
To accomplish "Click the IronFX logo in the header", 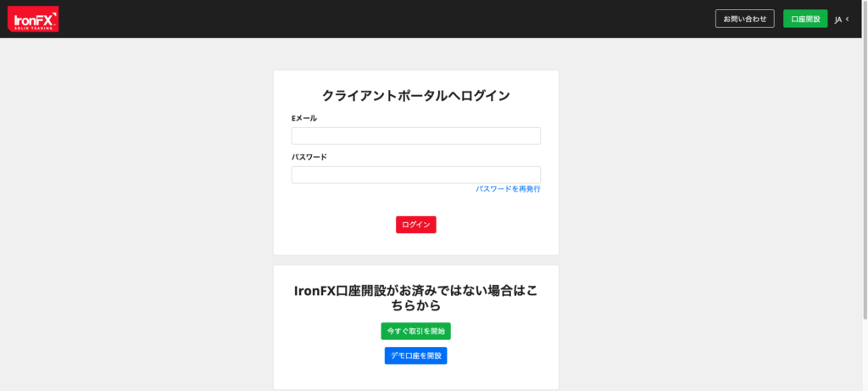I will (34, 19).
